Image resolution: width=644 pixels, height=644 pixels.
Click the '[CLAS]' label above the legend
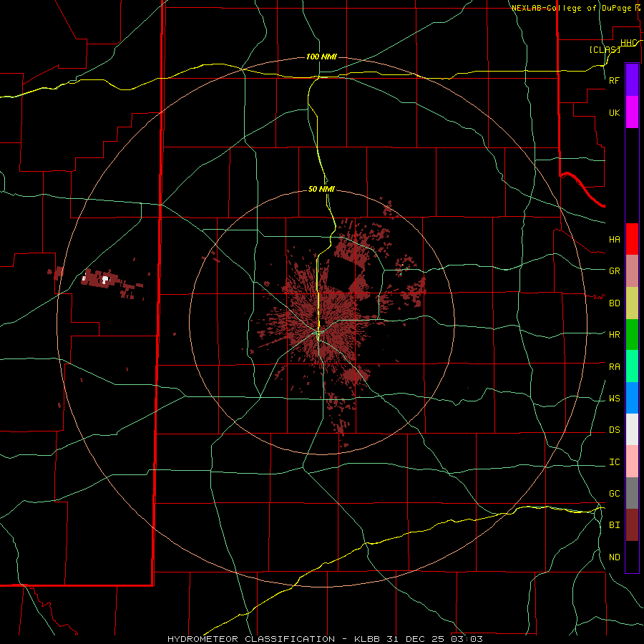605,49
